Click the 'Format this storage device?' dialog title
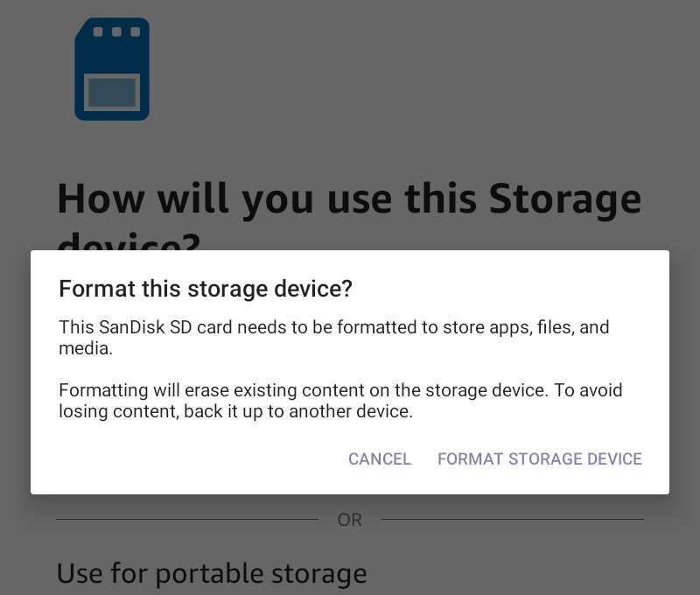This screenshot has width=700, height=595. pyautogui.click(x=205, y=289)
